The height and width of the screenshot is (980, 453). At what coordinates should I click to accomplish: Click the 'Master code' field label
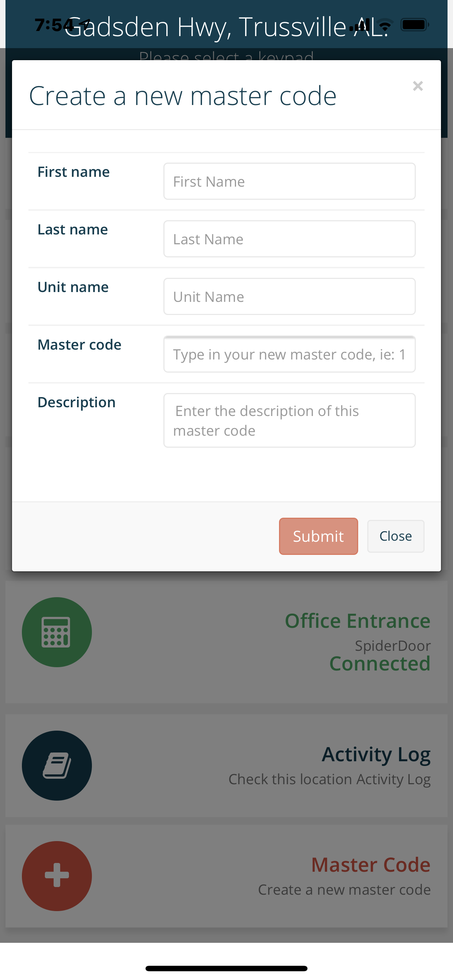click(x=79, y=345)
